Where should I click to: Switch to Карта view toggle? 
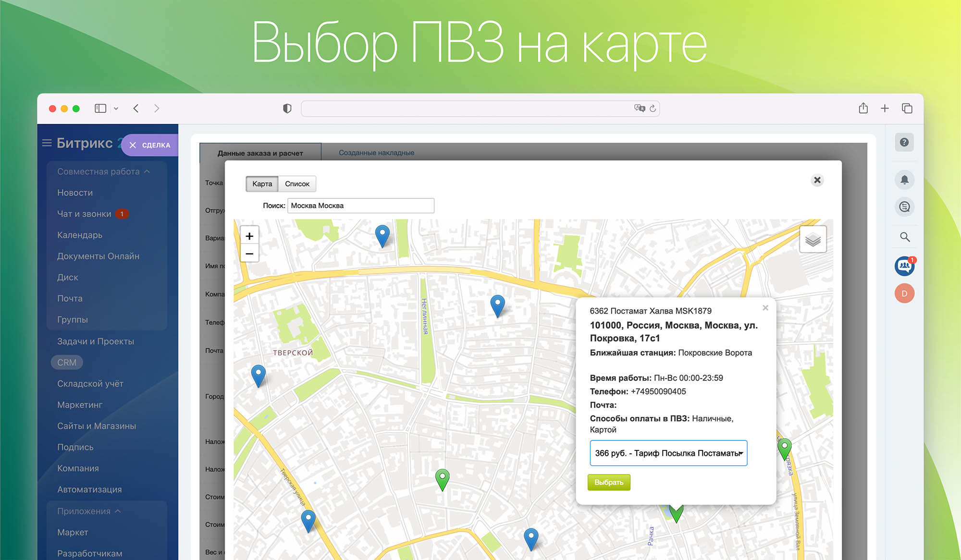pos(262,183)
